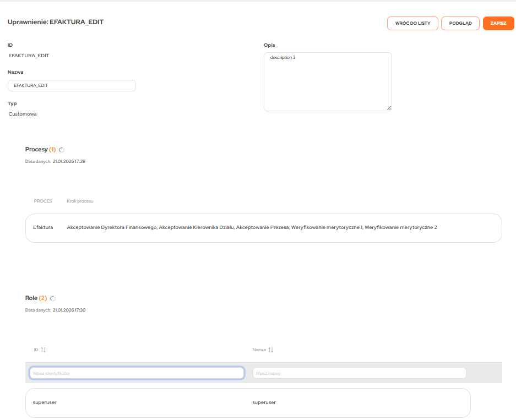Refresh the Procesy section data
Image resolution: width=516 pixels, height=420 pixels.
tap(62, 150)
